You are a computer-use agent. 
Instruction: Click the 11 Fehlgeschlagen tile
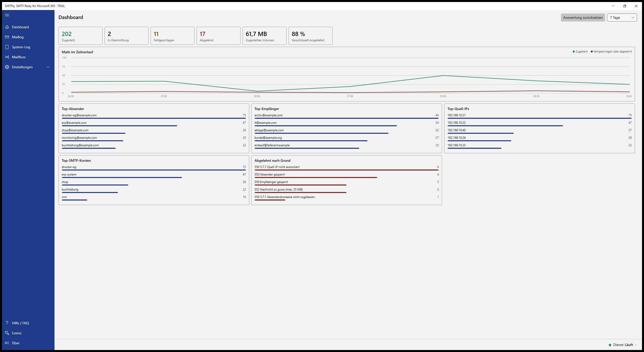point(172,36)
